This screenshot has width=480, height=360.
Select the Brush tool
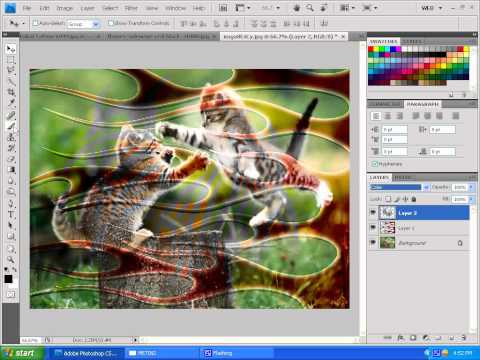[x=11, y=126]
